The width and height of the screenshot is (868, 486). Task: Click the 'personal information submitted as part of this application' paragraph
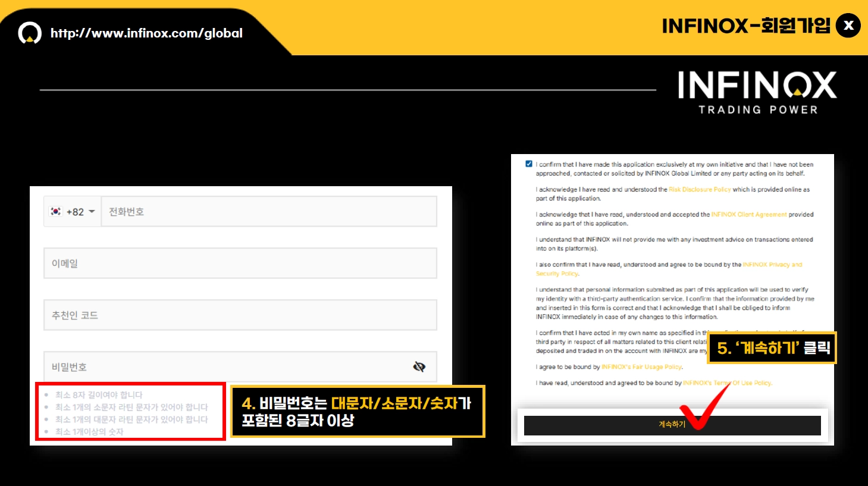675,303
